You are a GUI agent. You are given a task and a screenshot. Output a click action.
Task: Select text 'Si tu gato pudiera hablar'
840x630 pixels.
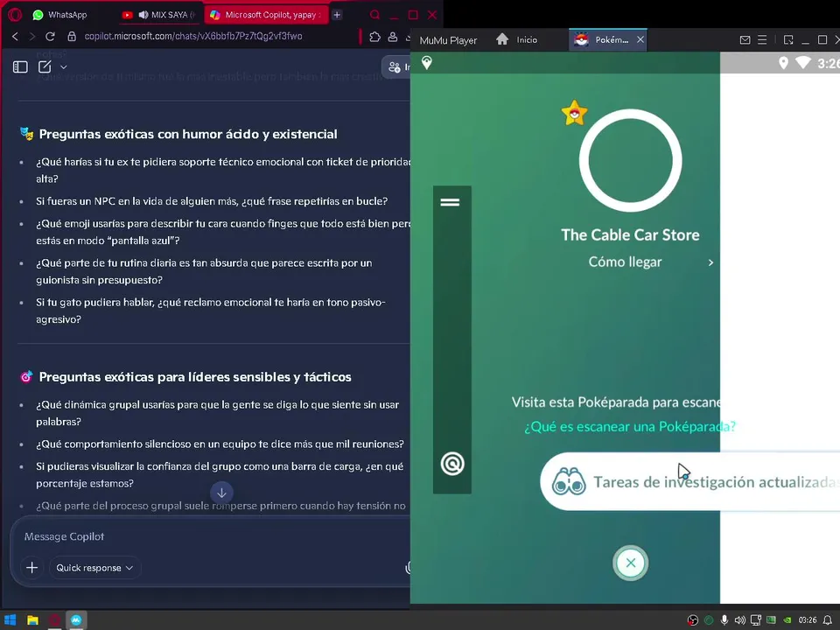(211, 311)
